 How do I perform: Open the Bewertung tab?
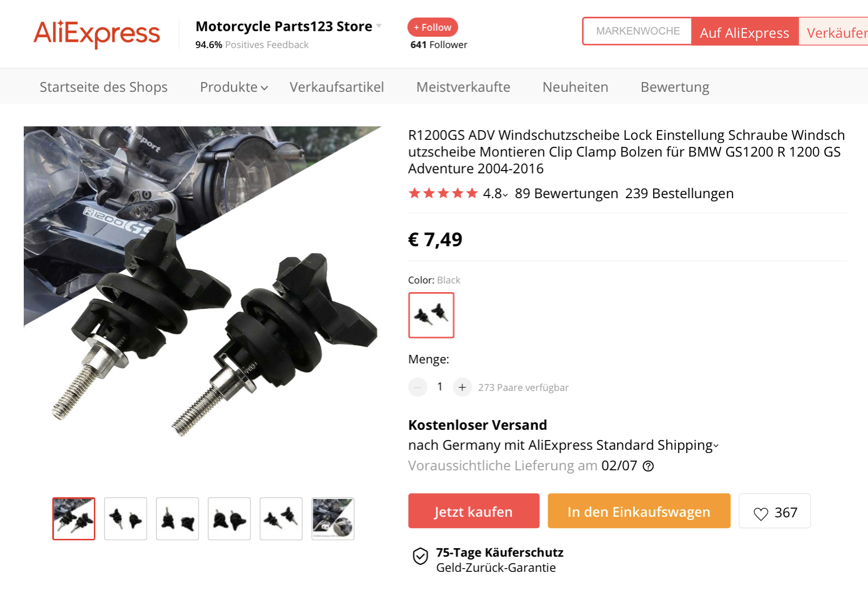pyautogui.click(x=675, y=87)
